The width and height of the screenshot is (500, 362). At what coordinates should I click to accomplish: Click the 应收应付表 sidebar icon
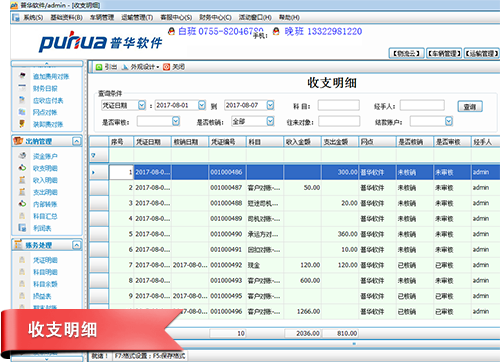coord(22,100)
